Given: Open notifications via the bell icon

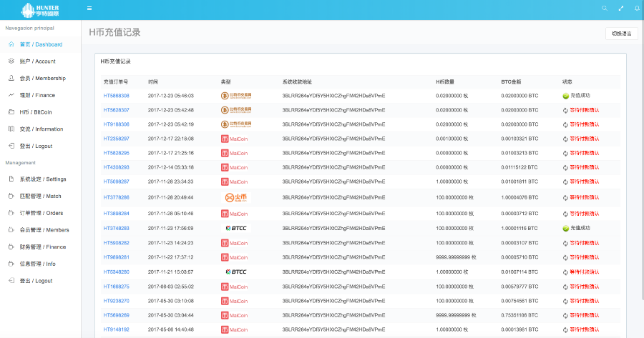Looking at the screenshot, I should pyautogui.click(x=636, y=9).
